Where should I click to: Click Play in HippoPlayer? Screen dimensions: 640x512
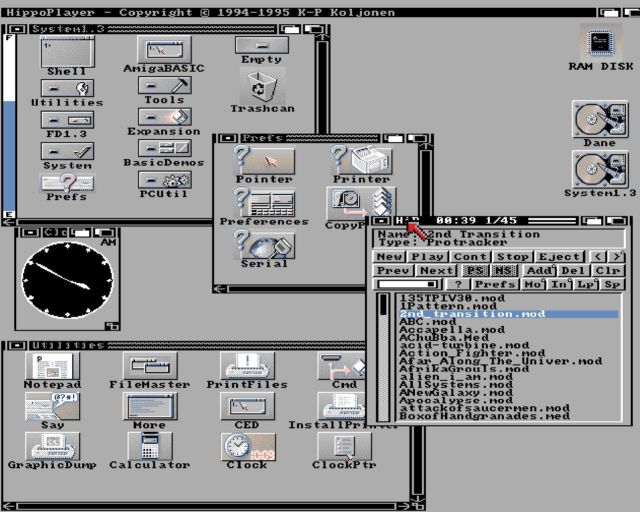point(427,257)
